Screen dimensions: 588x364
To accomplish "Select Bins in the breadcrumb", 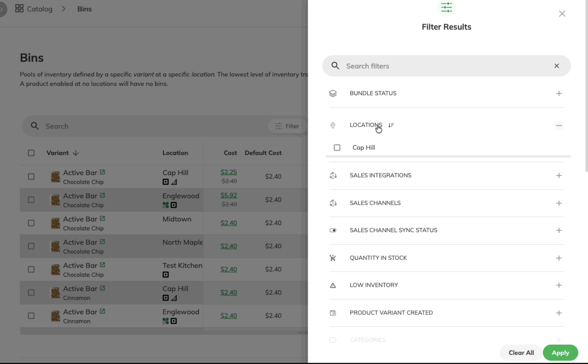I will (85, 9).
